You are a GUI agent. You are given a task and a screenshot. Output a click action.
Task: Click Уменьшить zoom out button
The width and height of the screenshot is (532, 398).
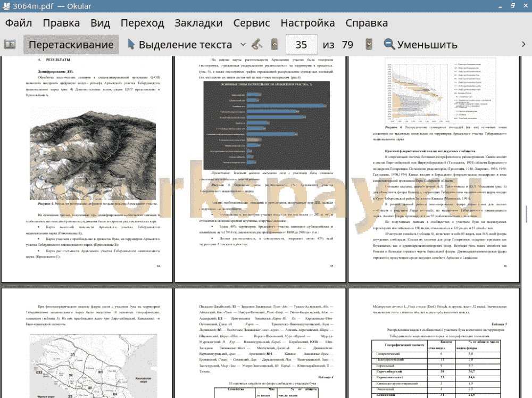click(x=420, y=45)
